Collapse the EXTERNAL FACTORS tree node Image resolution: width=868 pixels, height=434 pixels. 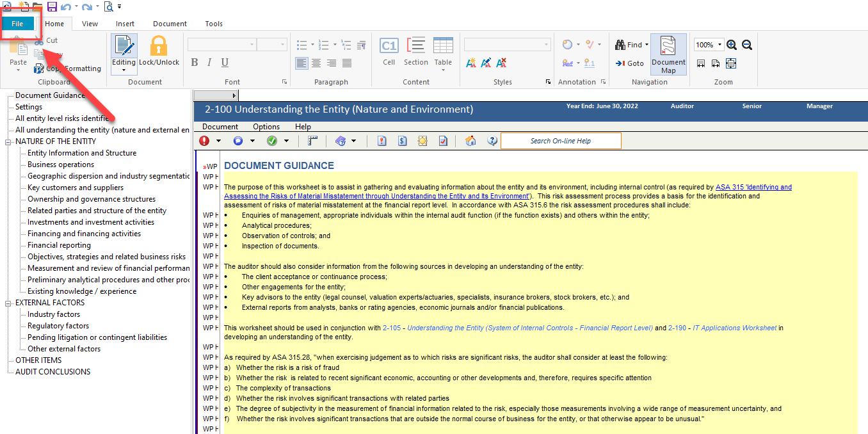8,303
